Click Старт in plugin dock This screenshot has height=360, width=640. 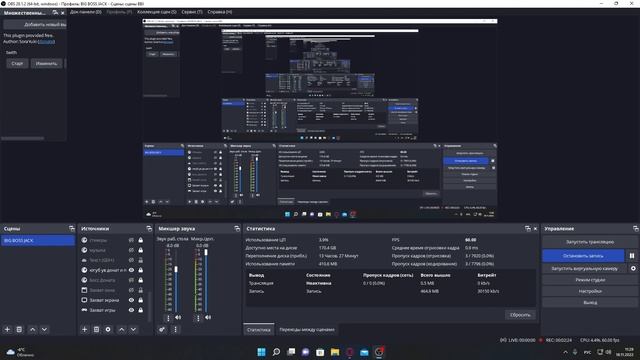(x=17, y=63)
